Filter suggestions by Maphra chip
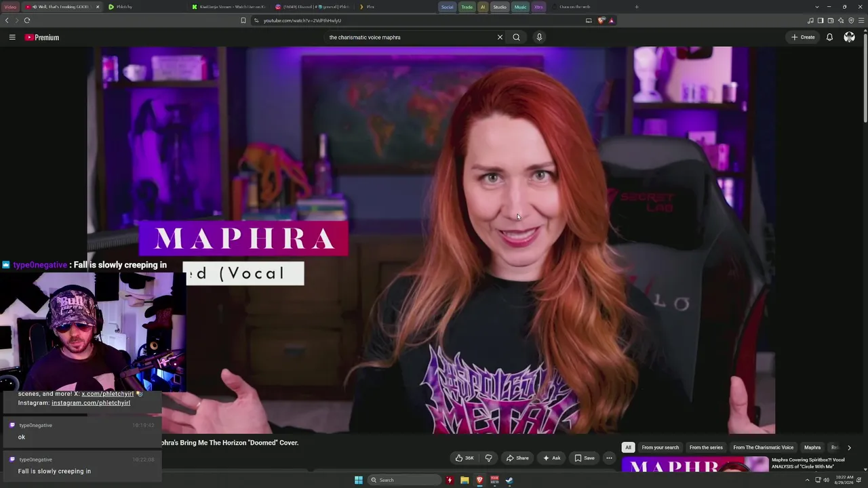868x488 pixels. [x=812, y=447]
